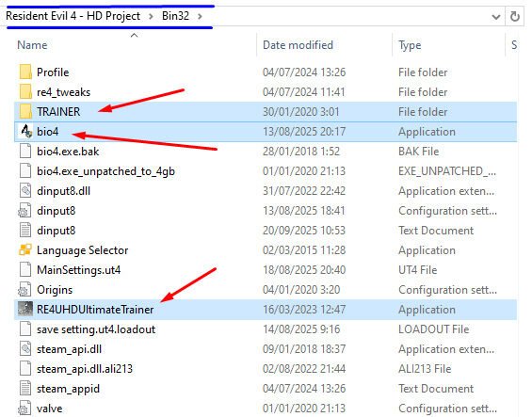Sort files by the Type column header
The image size is (532, 417).
(410, 45)
